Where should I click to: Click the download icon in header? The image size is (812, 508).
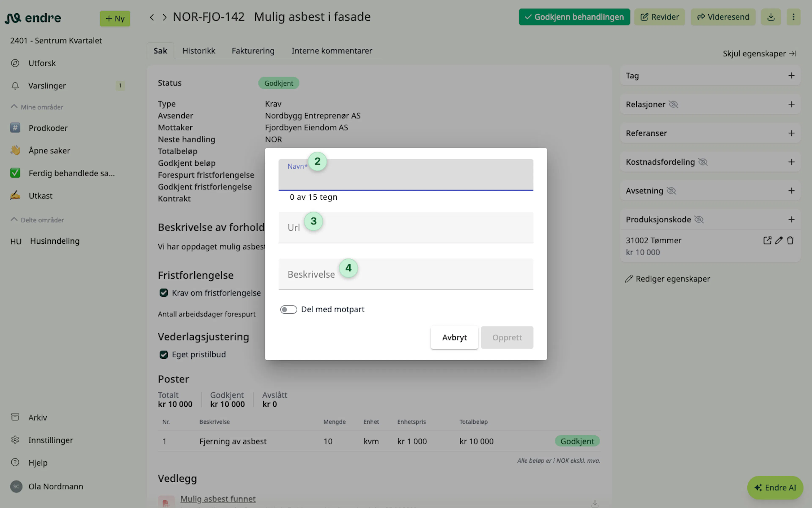pos(771,17)
